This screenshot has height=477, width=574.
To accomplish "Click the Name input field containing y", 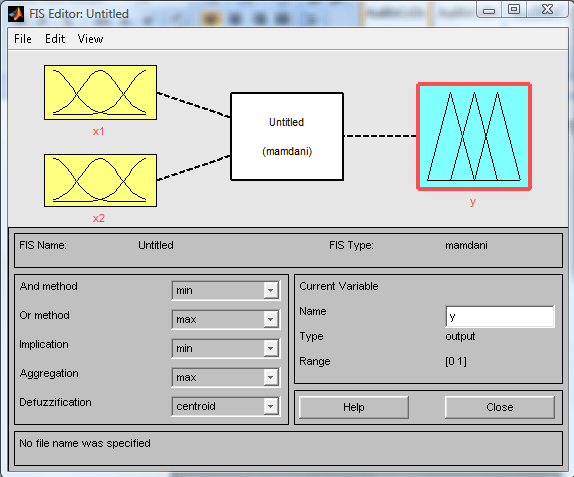I will [500, 317].
